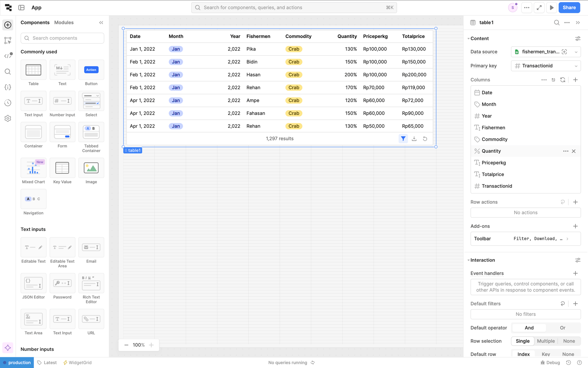Screen dimensions: 588x368
Task: Open Columns ellipsis menu
Action: pyautogui.click(x=544, y=80)
